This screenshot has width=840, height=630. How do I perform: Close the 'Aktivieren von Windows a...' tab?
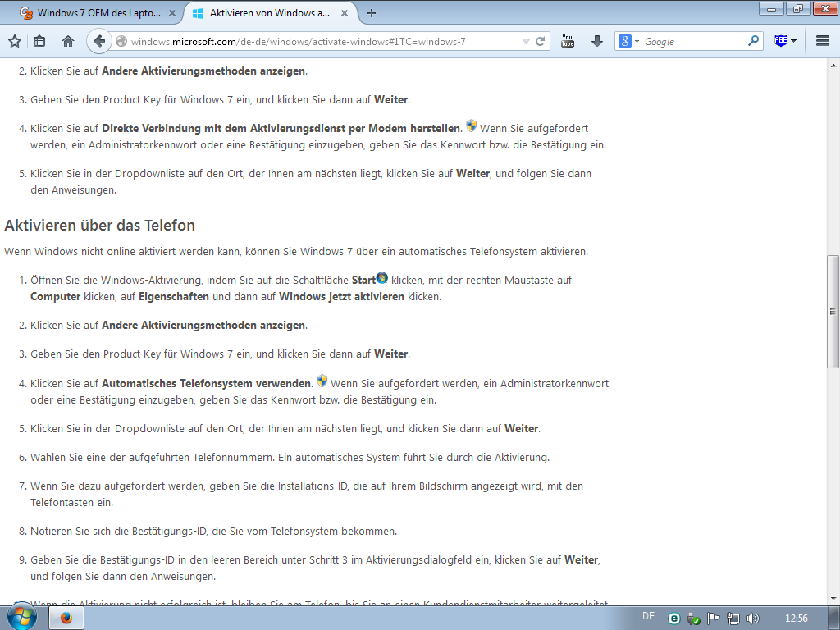pyautogui.click(x=345, y=13)
